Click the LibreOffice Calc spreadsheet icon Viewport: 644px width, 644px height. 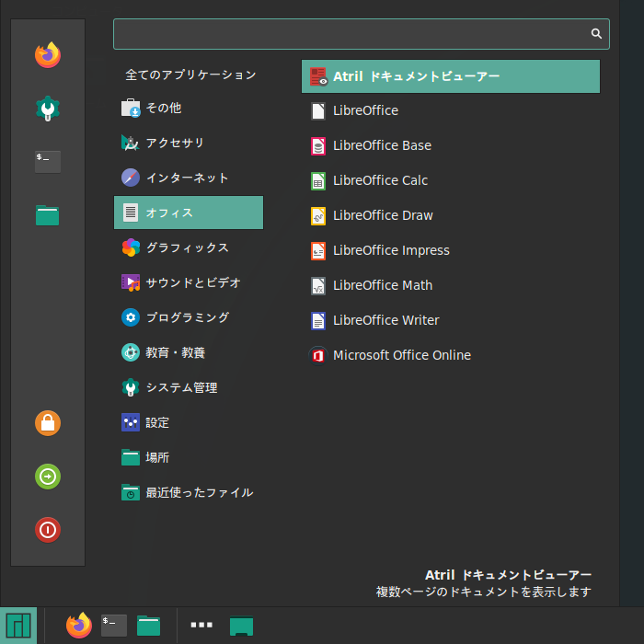click(x=318, y=180)
